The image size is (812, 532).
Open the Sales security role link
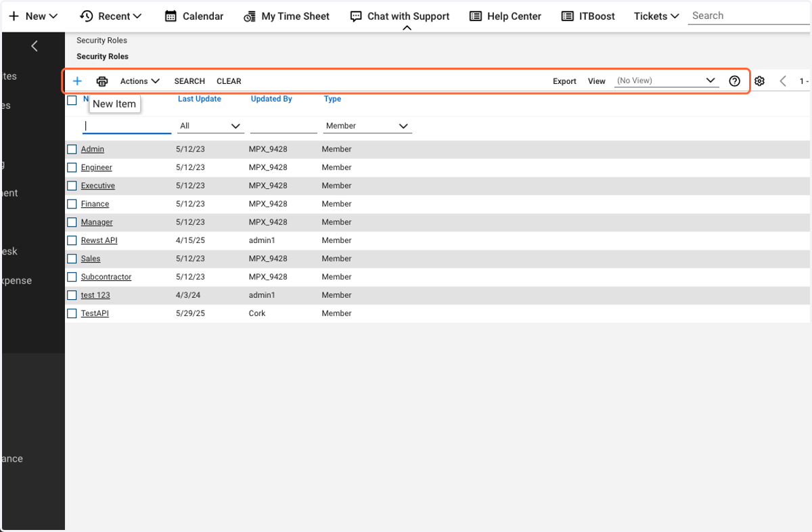(91, 259)
